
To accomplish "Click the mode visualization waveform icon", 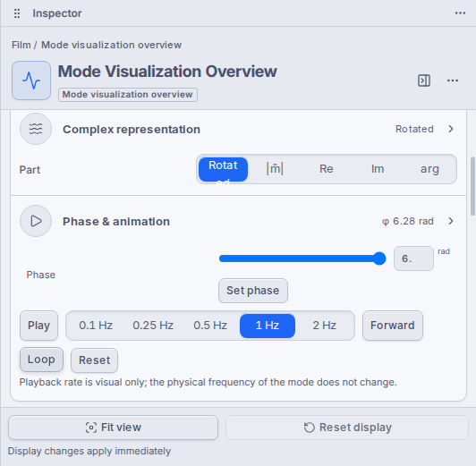I will (31, 80).
